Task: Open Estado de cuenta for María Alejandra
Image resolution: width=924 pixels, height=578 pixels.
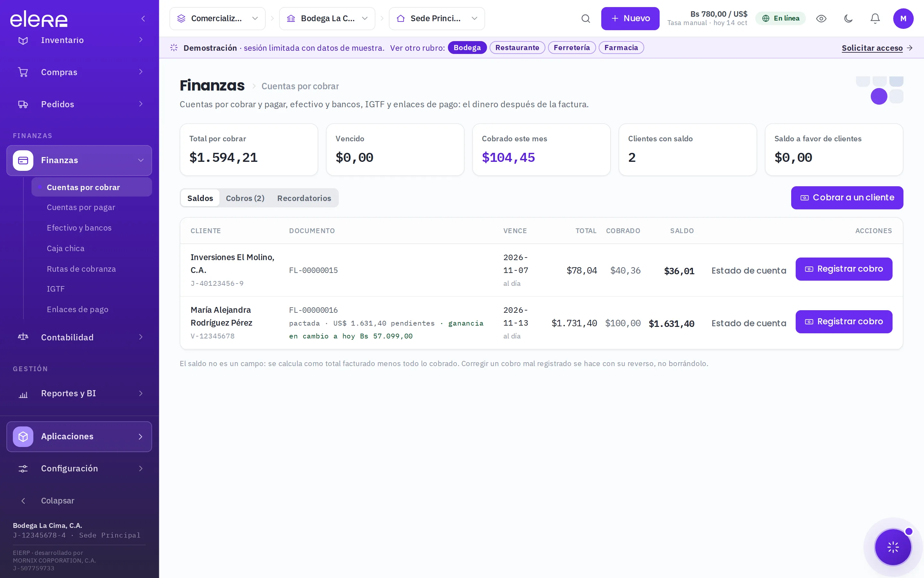Action: 749,323
